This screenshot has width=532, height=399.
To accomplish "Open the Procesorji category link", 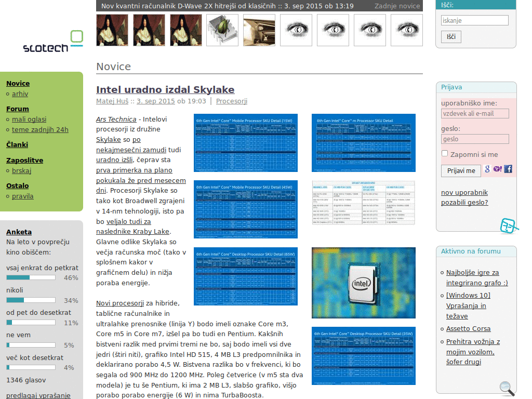I will (232, 101).
